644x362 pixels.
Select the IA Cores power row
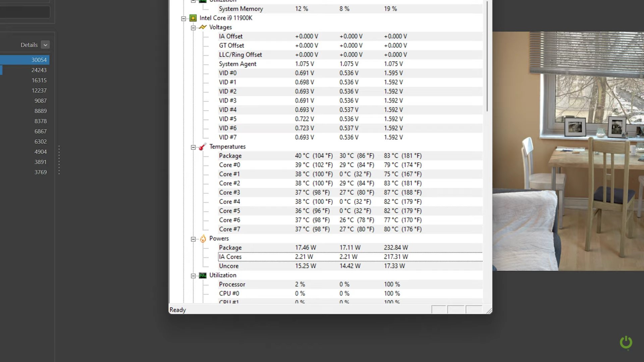[230, 257]
